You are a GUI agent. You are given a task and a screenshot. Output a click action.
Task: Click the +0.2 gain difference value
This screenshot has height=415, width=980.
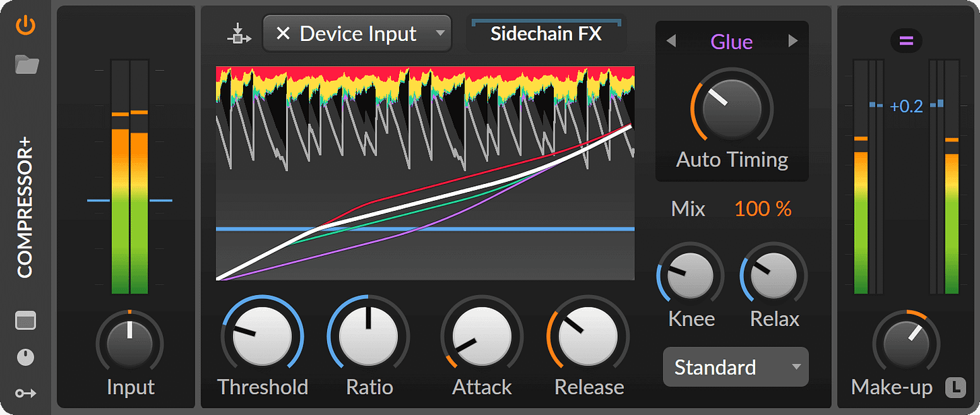click(906, 106)
